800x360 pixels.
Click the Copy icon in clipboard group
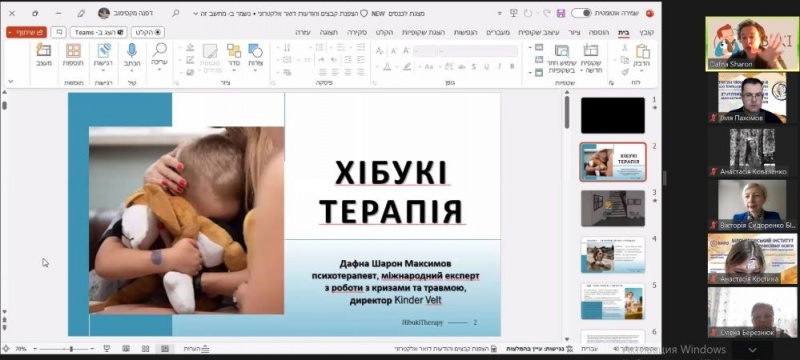click(624, 60)
